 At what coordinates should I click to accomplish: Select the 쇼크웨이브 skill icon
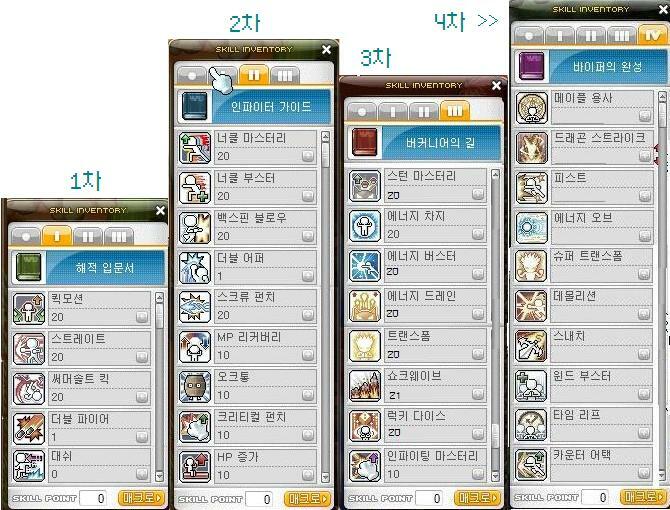(365, 386)
